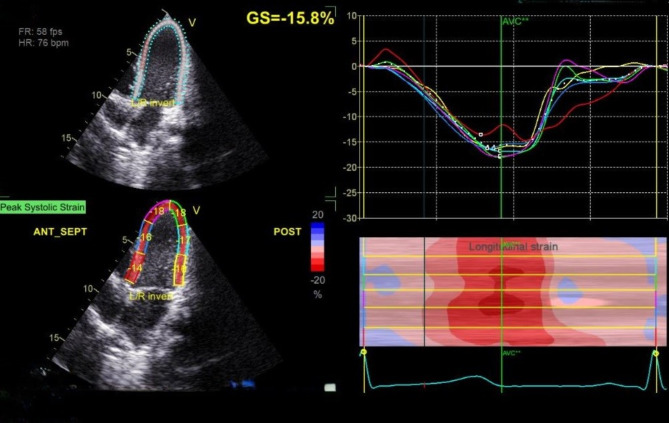The image size is (669, 423).
Task: Click the red strain curve's early positive peak
Action: 385,49
